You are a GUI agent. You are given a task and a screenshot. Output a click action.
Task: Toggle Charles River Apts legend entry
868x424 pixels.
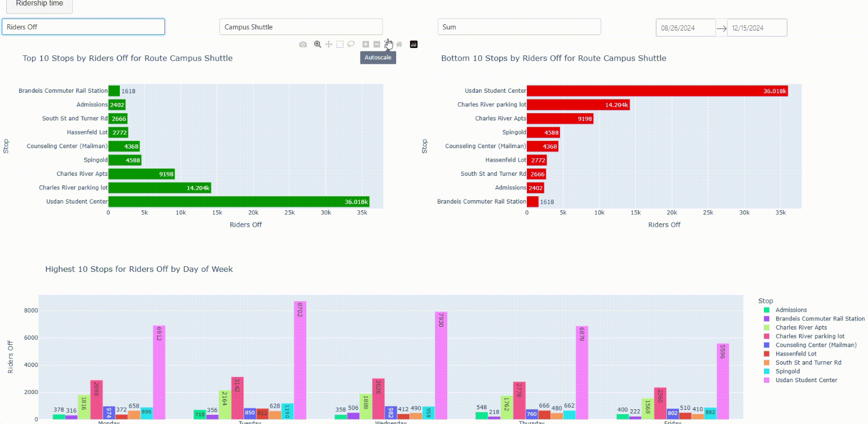[x=801, y=327]
